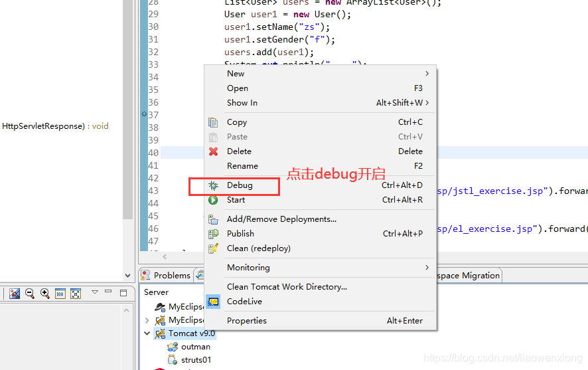The height and width of the screenshot is (370, 588).
Task: Switch to the Problems tab
Action: click(166, 276)
